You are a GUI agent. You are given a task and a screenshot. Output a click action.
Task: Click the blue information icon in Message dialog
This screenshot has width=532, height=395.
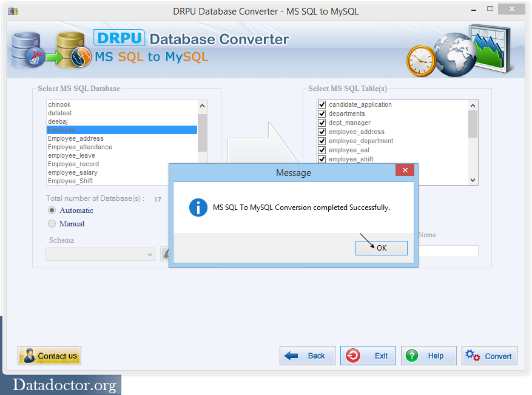(198, 208)
